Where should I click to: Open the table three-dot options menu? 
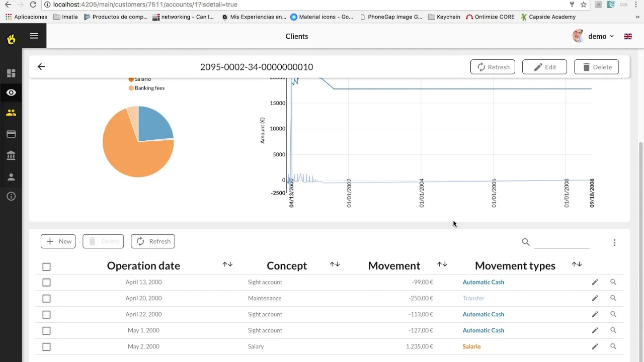(614, 243)
